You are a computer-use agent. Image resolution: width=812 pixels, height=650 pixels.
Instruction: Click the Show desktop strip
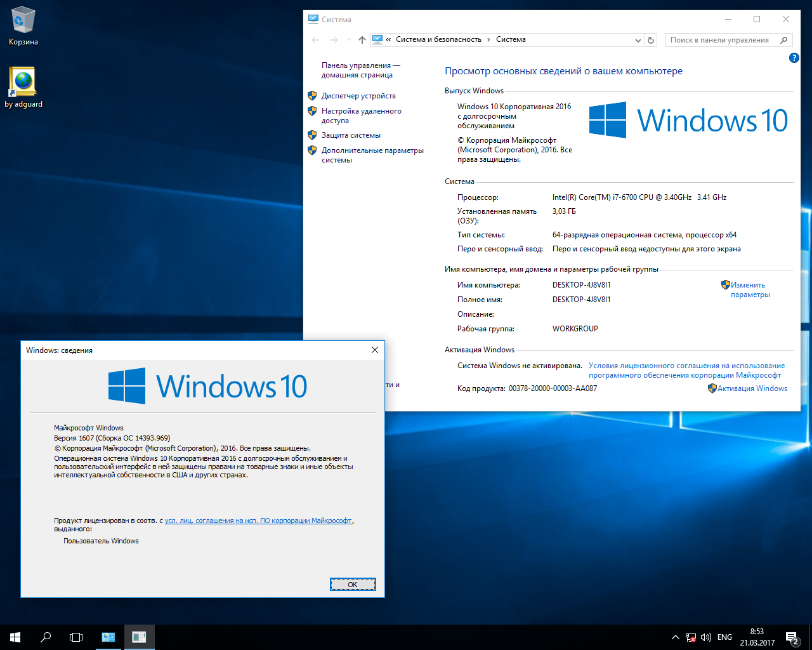click(810, 637)
